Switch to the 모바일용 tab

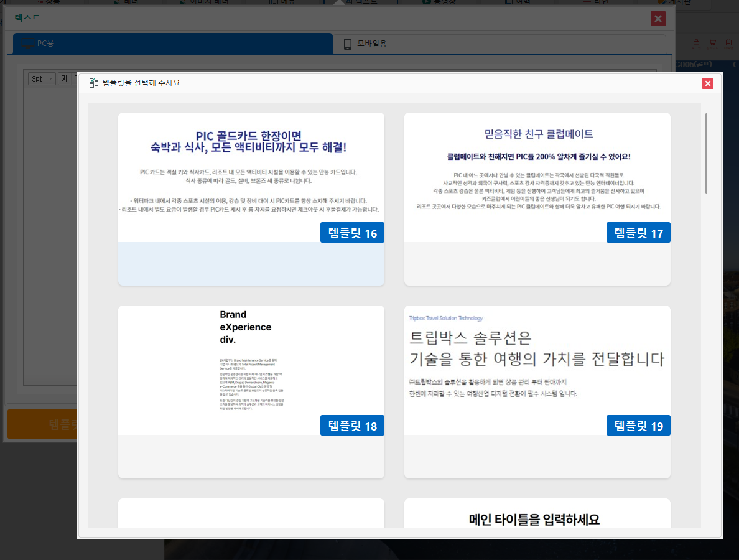click(x=499, y=44)
